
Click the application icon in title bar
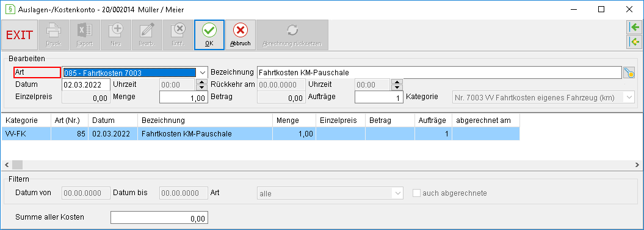pyautogui.click(x=10, y=9)
